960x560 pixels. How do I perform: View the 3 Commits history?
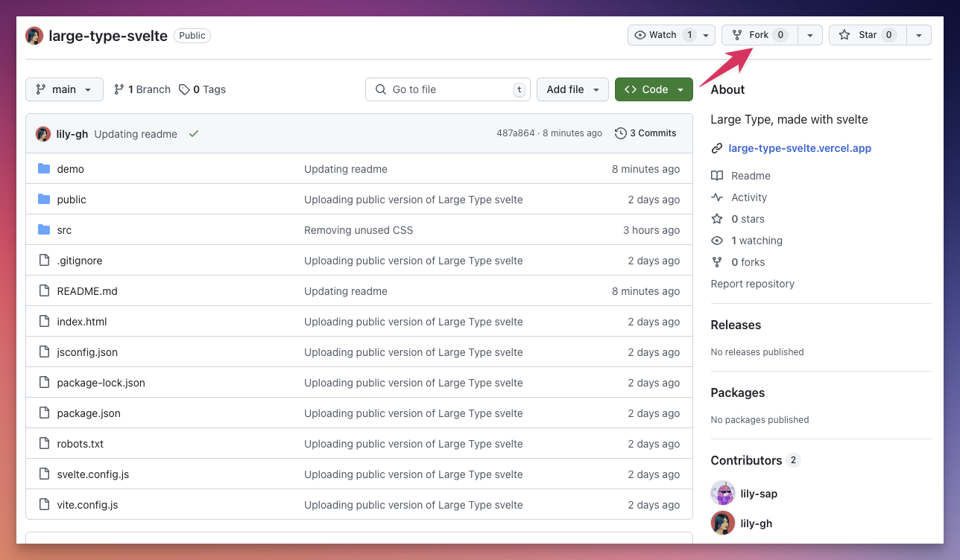645,133
